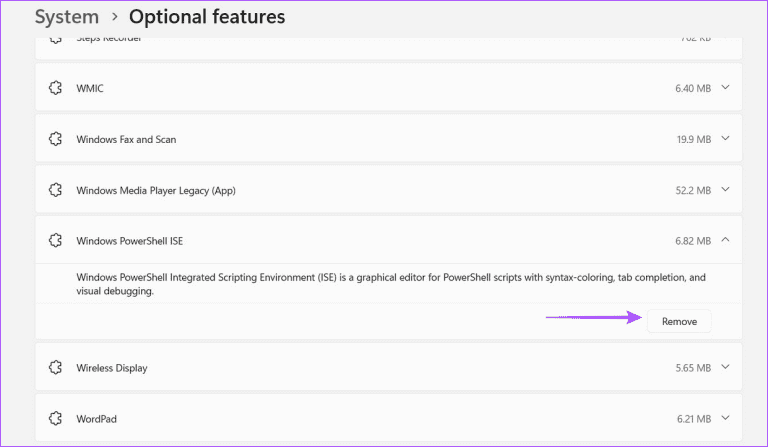Click the Windows PowerShell ISE icon
This screenshot has height=447, width=768.
click(x=56, y=241)
